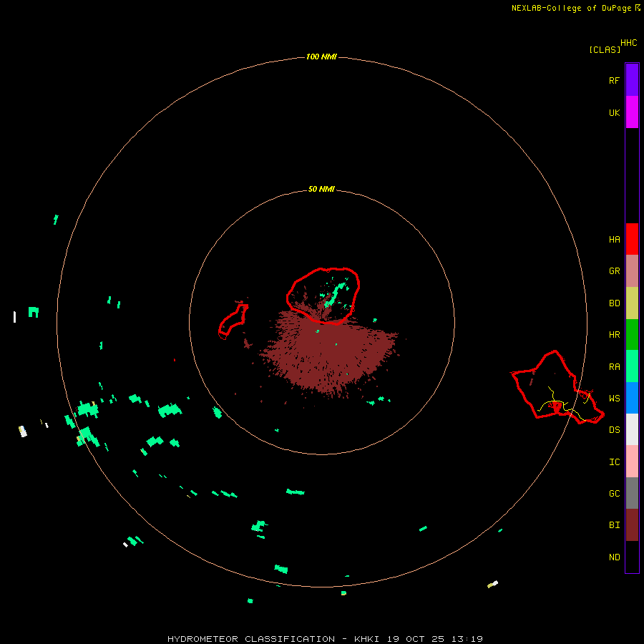The width and height of the screenshot is (644, 644).
Task: Click the Hydrometeor Classification KHKI title caption
Action: pyautogui.click(x=325, y=639)
